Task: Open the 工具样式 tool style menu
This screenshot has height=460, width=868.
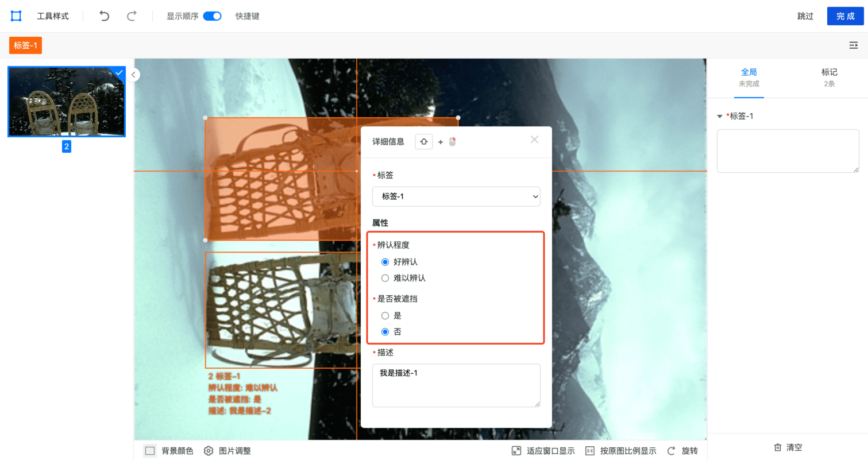Action: pos(53,16)
